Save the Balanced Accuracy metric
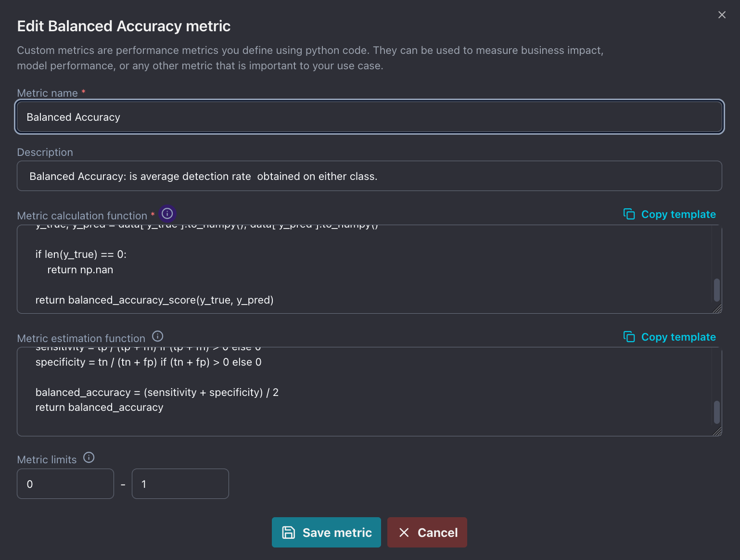Viewport: 740px width, 560px height. coord(326,532)
